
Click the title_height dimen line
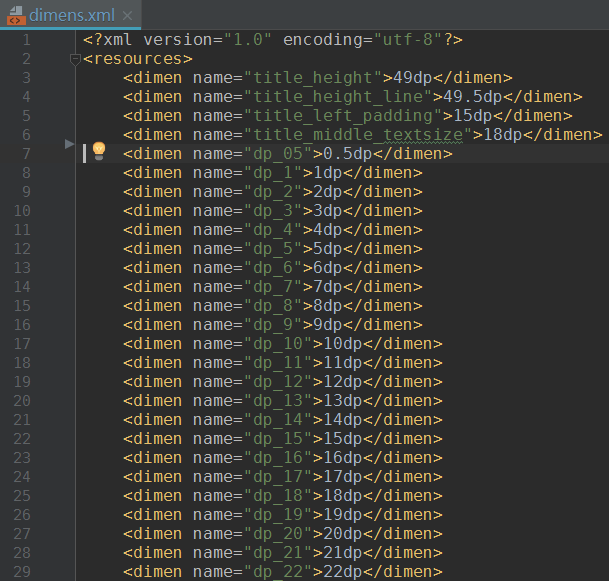click(x=318, y=78)
